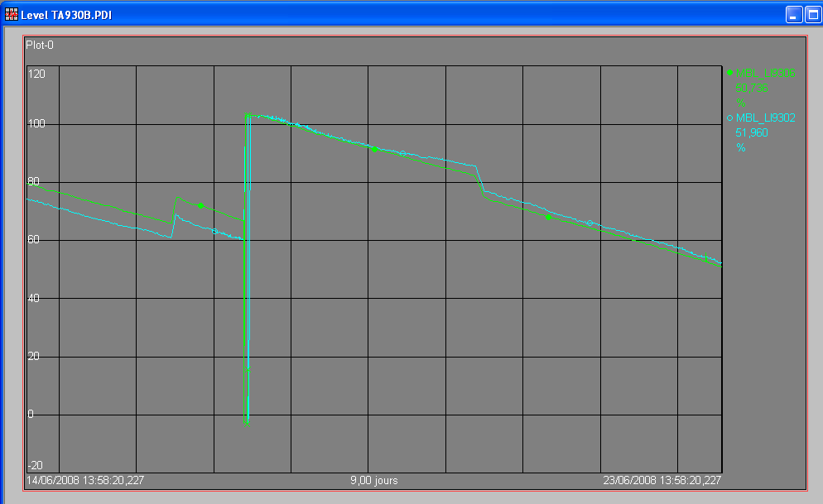Screen dimensions: 823x504
Task: Minimize the Level TA930B.PDI window
Action: click(792, 14)
